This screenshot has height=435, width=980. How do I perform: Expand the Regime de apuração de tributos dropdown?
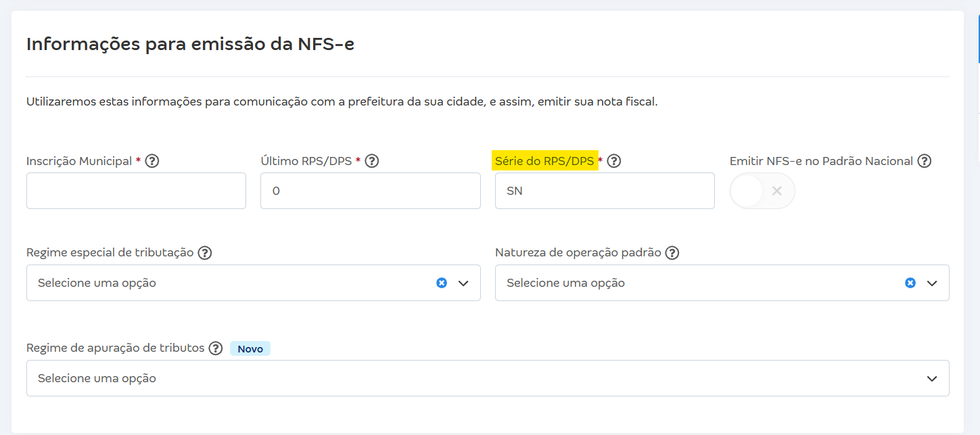[932, 378]
